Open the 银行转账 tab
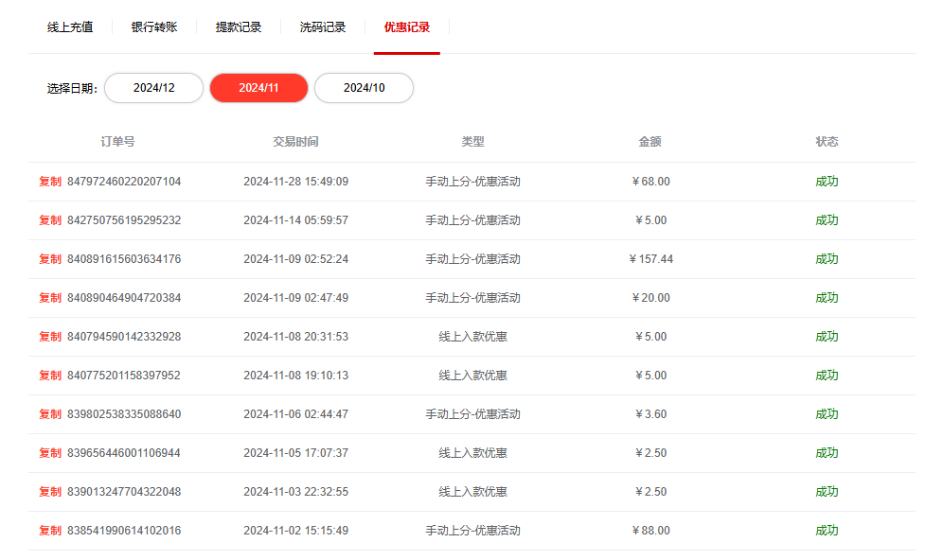Screen dimensions: 943x560 coord(154,27)
